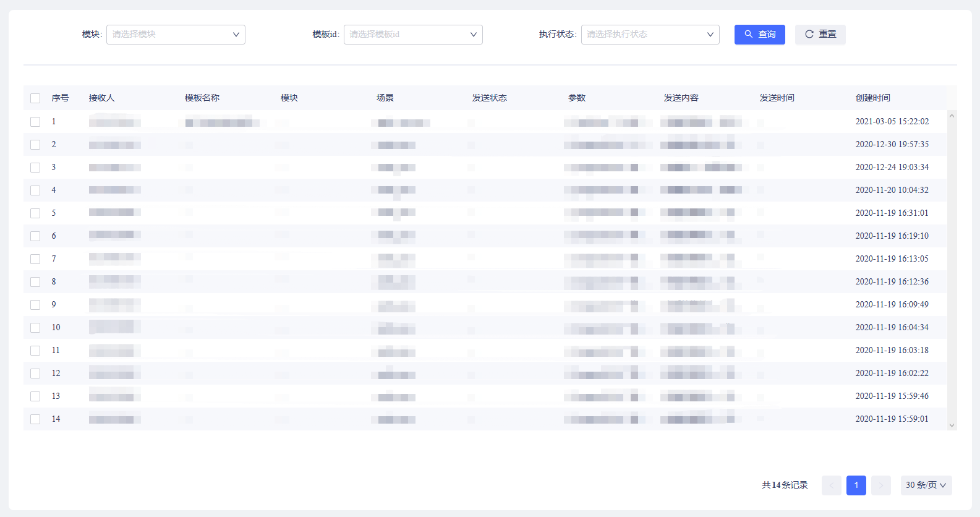
Task: Click the 发送状态 column header
Action: pyautogui.click(x=490, y=98)
